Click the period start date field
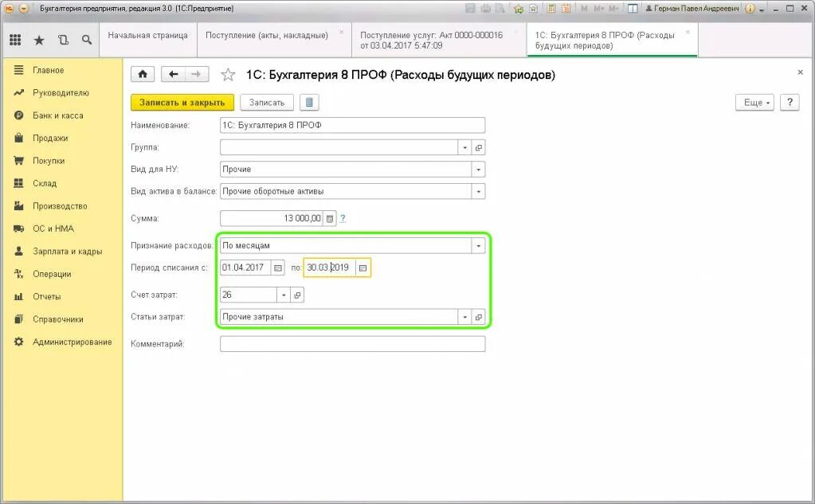 245,268
